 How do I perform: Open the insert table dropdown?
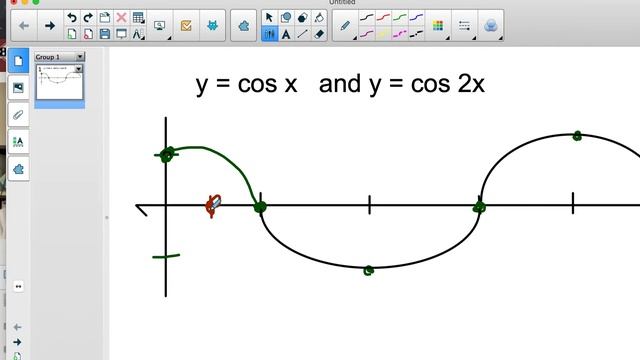pyautogui.click(x=138, y=18)
